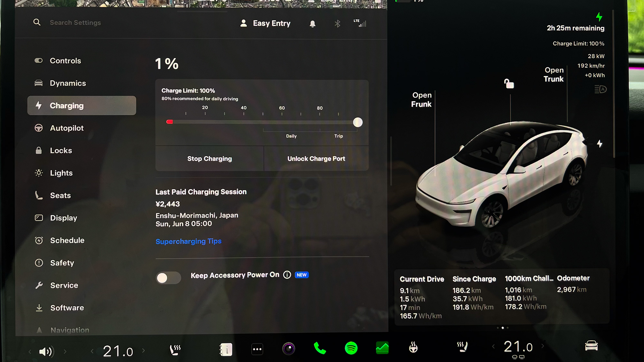The width and height of the screenshot is (644, 362).
Task: Tap the Current Drive trip card
Action: click(422, 297)
